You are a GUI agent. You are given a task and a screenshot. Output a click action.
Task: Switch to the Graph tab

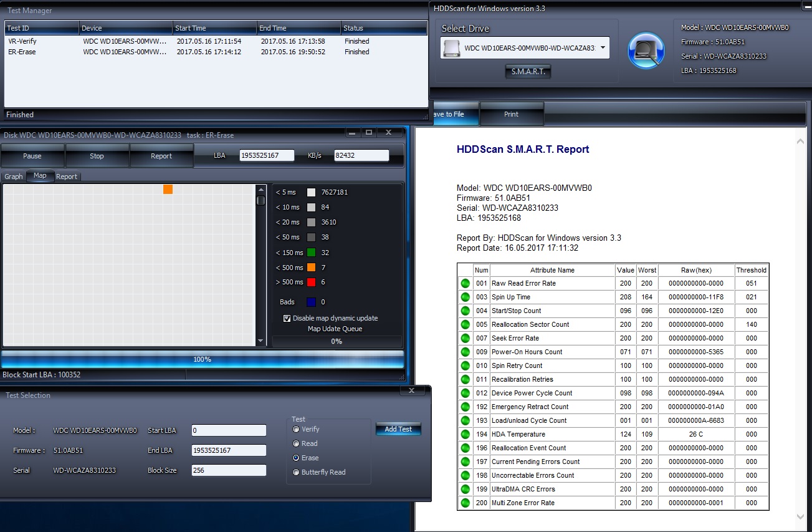coord(14,177)
